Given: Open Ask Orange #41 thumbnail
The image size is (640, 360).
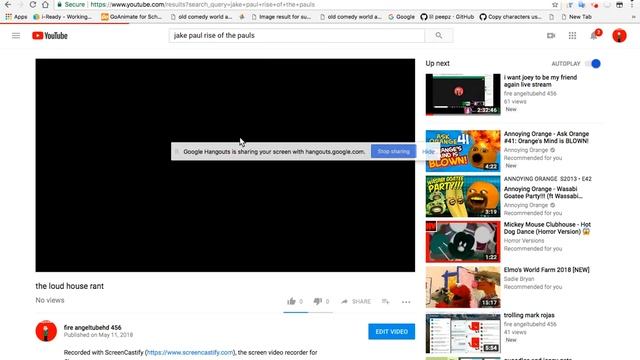Looking at the screenshot, I should (x=463, y=151).
